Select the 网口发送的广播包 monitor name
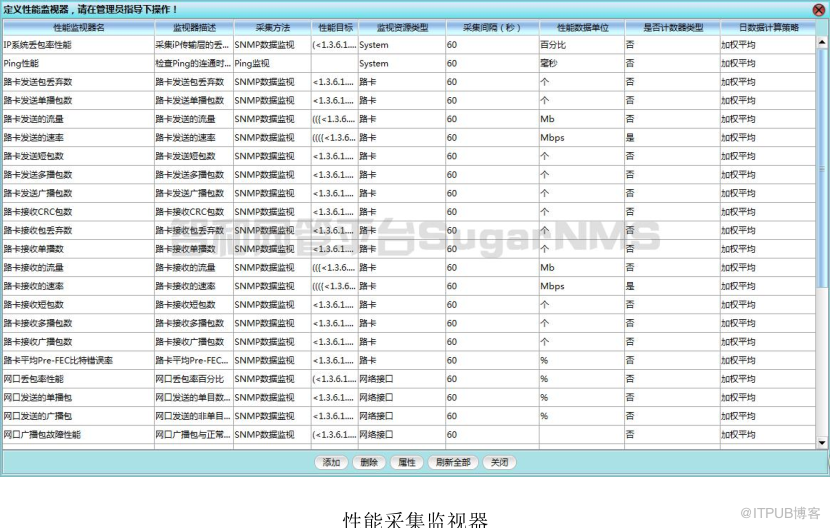This screenshot has height=528, width=830. (38, 416)
